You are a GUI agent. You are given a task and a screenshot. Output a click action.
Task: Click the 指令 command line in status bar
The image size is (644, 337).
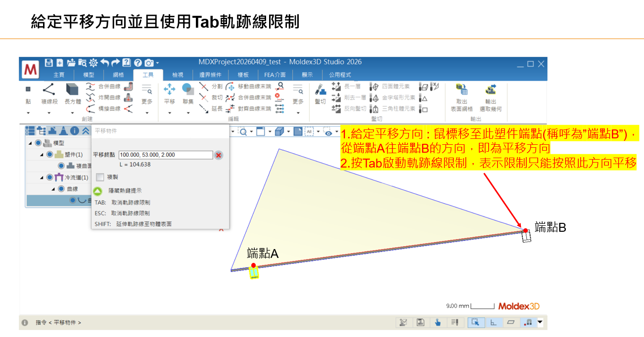click(58, 322)
